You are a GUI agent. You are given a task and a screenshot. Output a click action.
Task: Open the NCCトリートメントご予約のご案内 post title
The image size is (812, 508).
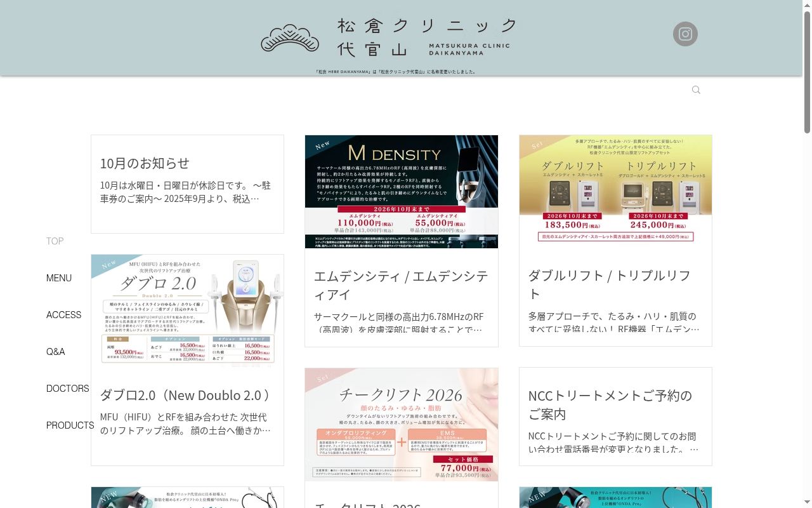click(x=610, y=404)
